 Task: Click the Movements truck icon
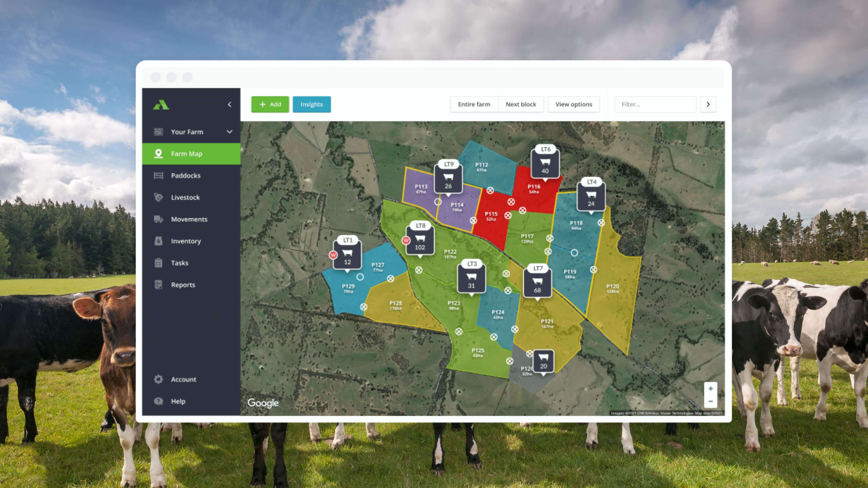(x=158, y=219)
